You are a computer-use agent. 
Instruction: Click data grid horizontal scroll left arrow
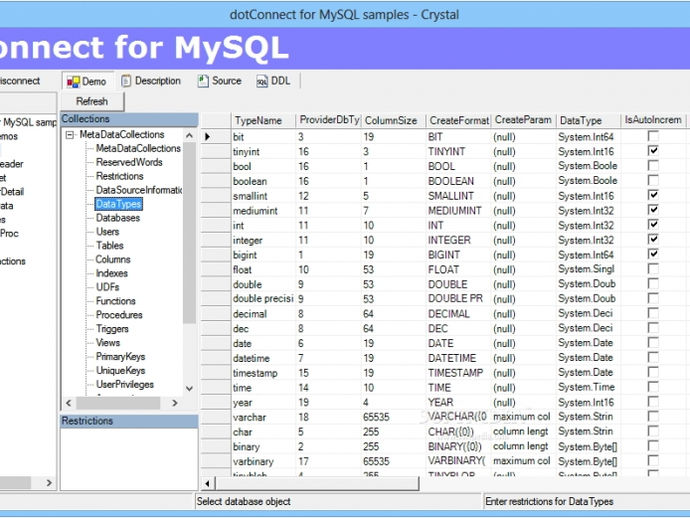click(207, 484)
